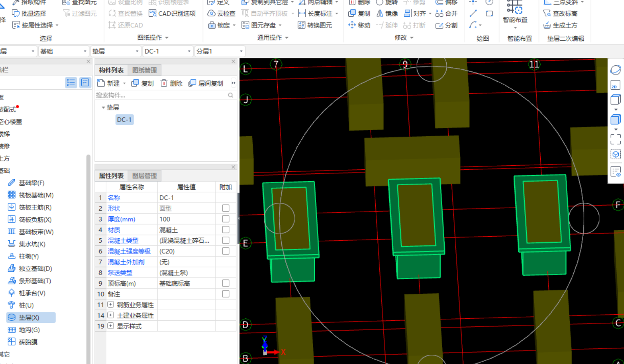Toggle 备注 attachment checkbox
Screen dimensions: 624x364
coord(225,294)
